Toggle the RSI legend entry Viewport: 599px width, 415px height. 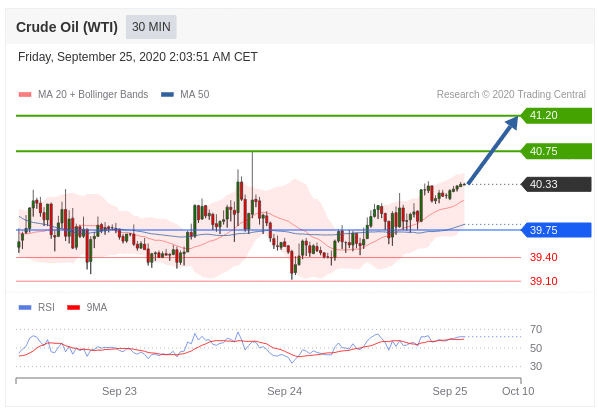37,307
